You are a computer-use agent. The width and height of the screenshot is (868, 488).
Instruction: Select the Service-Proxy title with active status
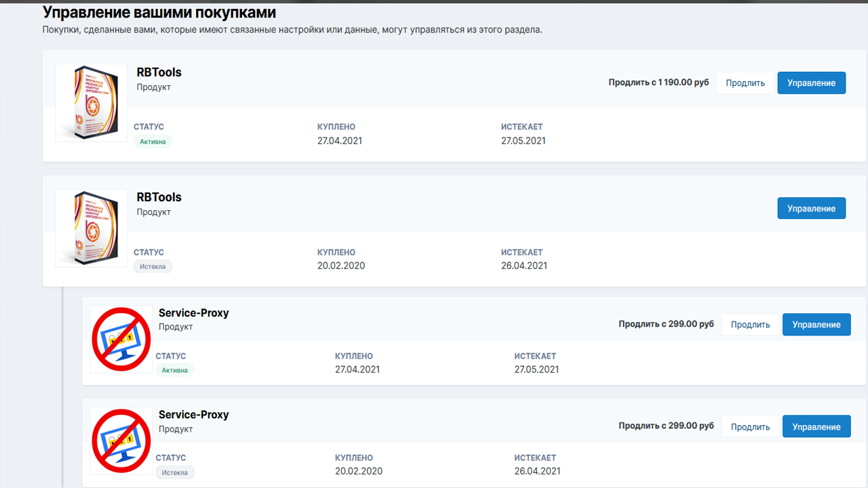[x=193, y=313]
